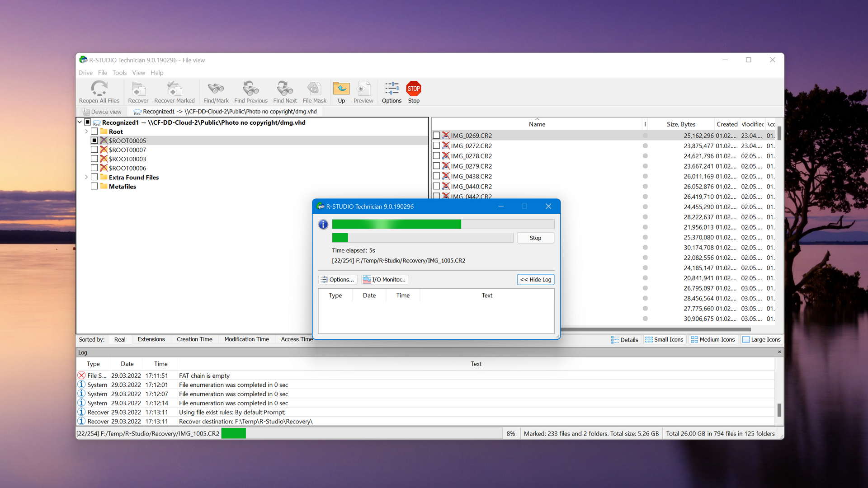868x488 pixels.
Task: Select the IMG_0279.CR2 file row
Action: (x=604, y=166)
